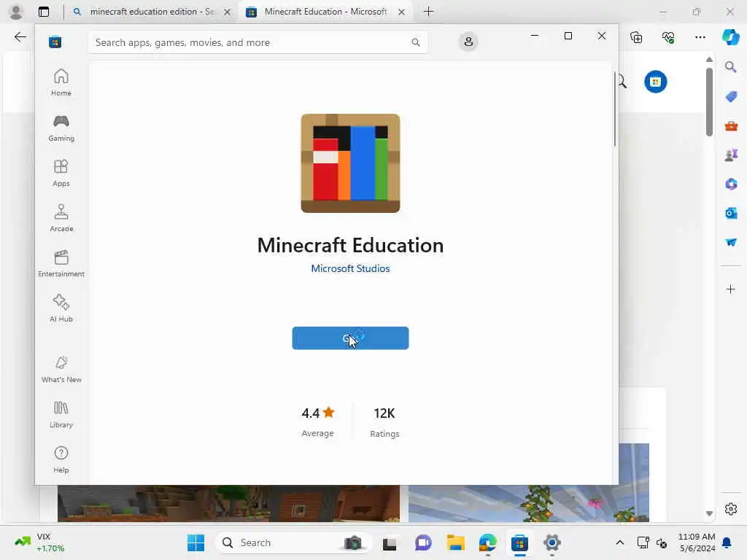The image size is (747, 560).
Task: Click the Edge profile avatar
Action: tap(16, 12)
